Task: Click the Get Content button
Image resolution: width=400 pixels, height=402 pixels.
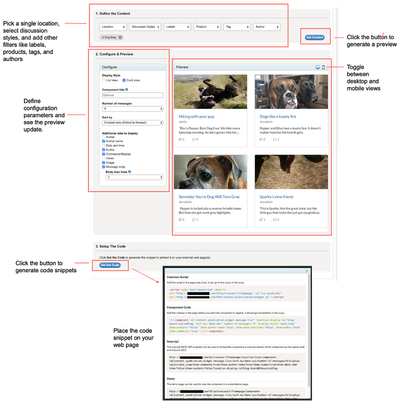Action: click(315, 37)
